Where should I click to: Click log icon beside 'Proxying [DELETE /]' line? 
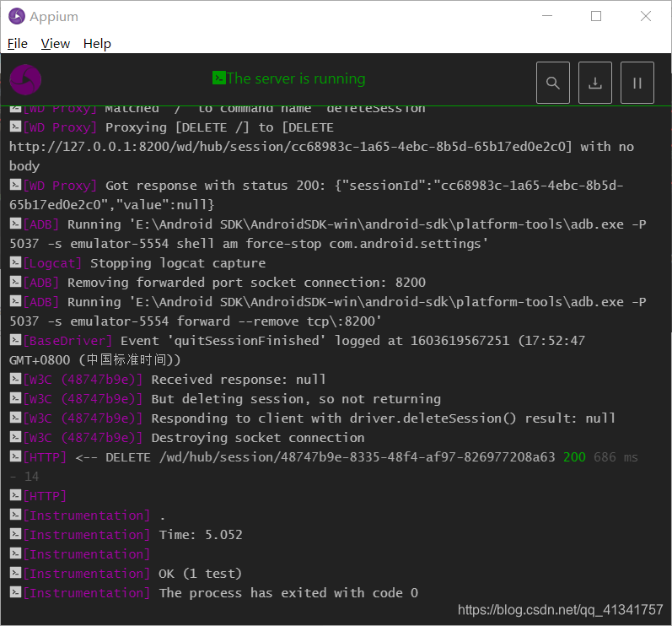15,126
